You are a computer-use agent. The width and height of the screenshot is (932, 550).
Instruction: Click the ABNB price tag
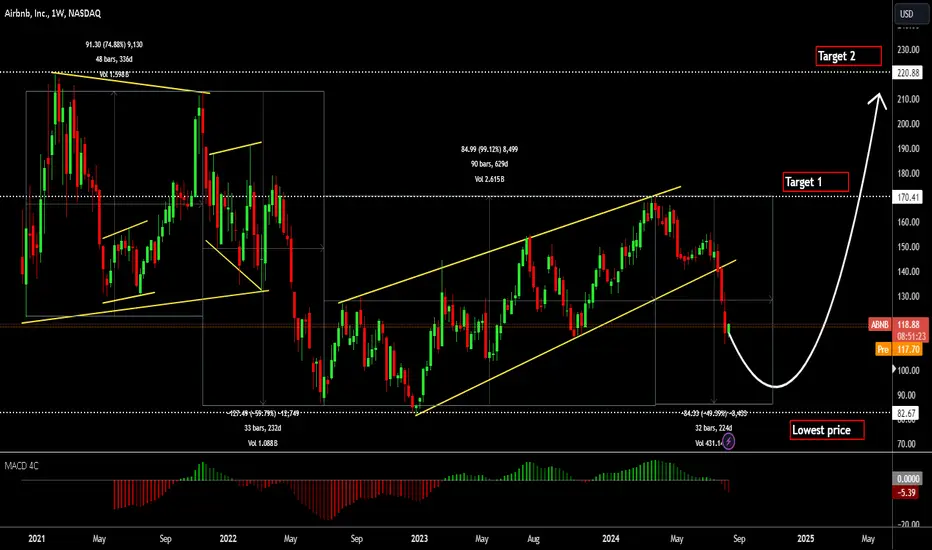(880, 325)
